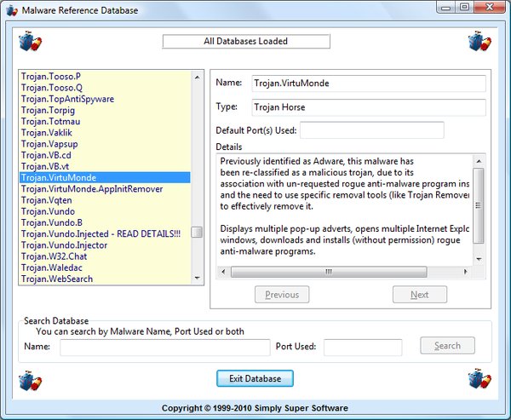
Task: Click the Next button
Action: pos(419,295)
